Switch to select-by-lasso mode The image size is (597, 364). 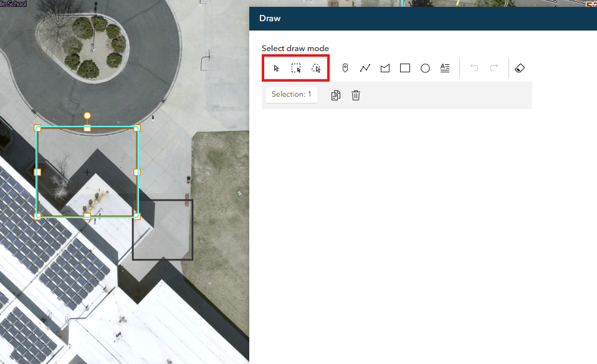316,68
